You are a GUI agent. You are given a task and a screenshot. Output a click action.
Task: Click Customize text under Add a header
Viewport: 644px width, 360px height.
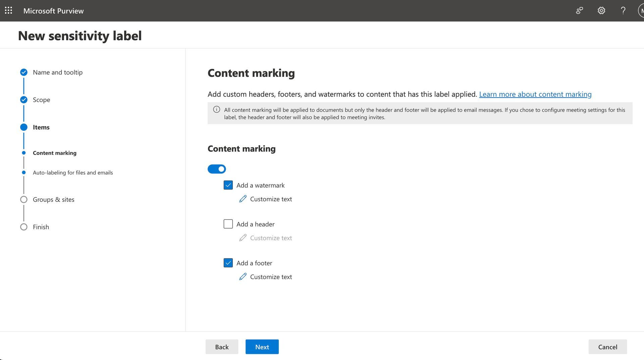(x=271, y=238)
